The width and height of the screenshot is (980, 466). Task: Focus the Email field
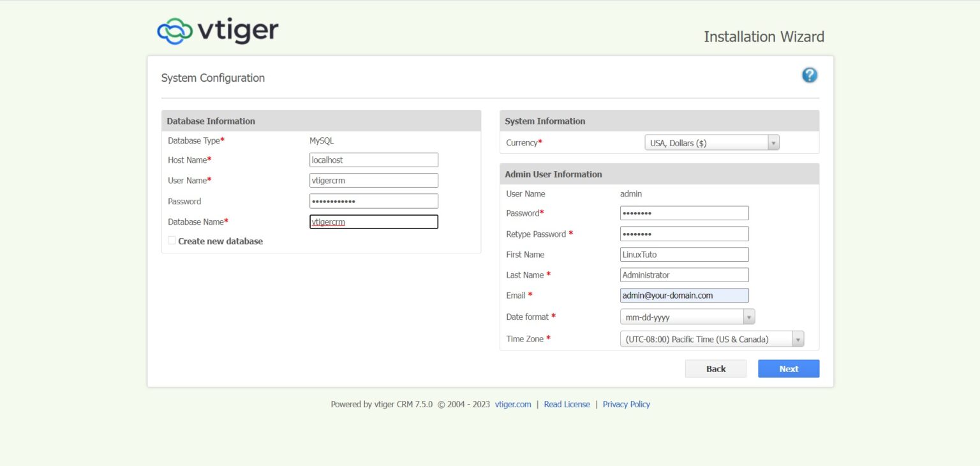[685, 296]
